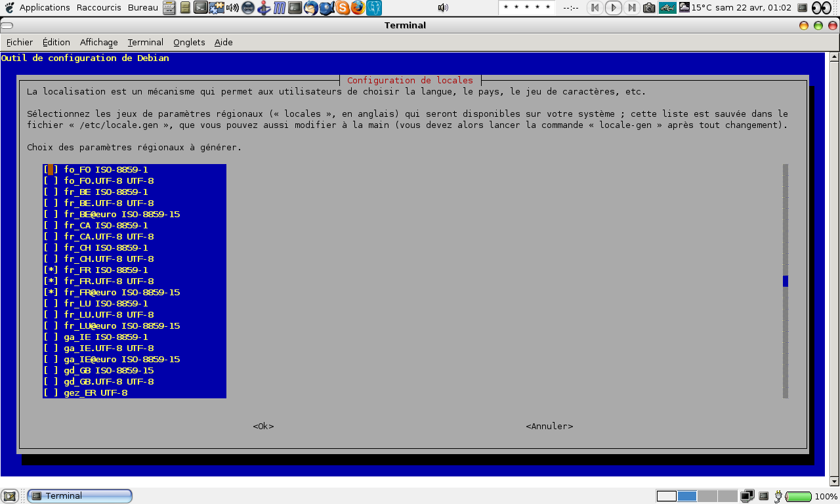The height and width of the screenshot is (504, 840).
Task: Open the Édition menu
Action: pos(56,42)
